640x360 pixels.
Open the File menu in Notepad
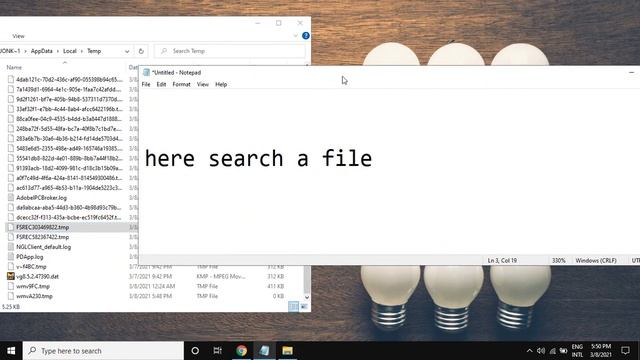click(146, 84)
